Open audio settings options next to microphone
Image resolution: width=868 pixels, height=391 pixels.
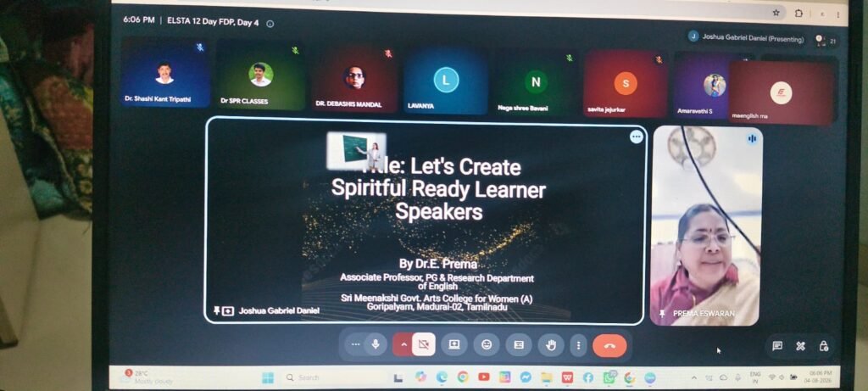pyautogui.click(x=355, y=344)
